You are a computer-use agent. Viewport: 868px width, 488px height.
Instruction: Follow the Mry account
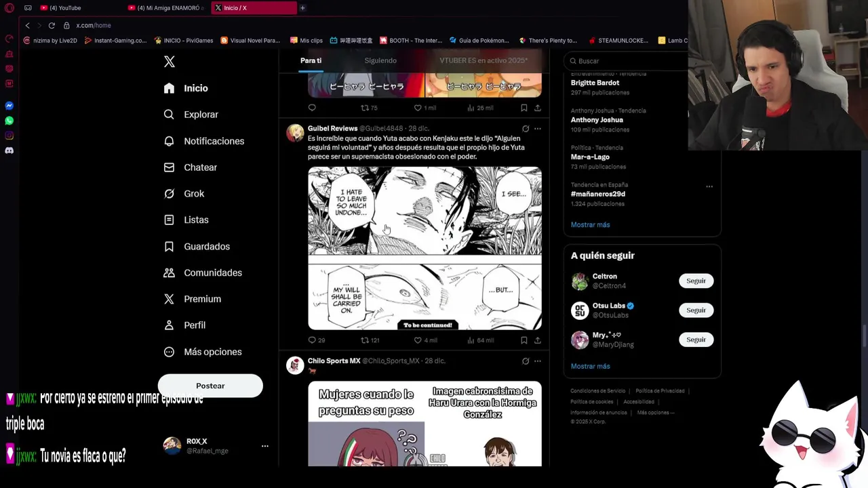pyautogui.click(x=696, y=340)
